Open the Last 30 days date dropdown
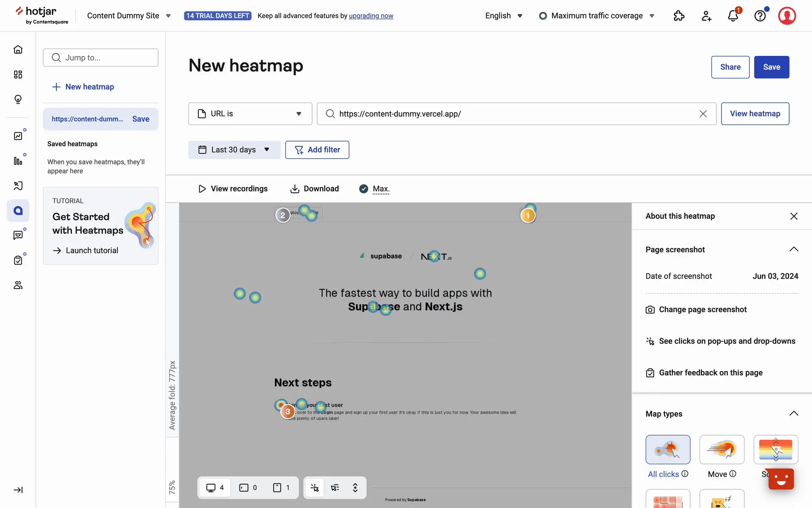The width and height of the screenshot is (812, 508). click(x=234, y=150)
